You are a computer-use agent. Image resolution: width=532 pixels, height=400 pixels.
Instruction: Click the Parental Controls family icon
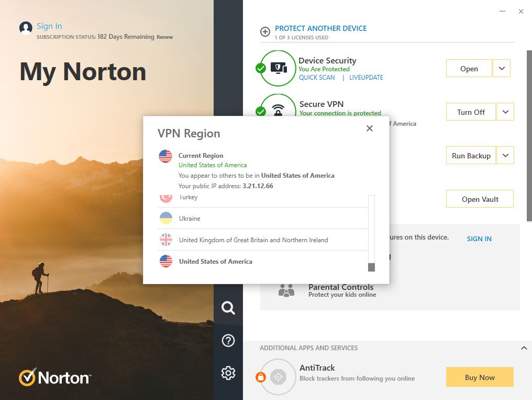pyautogui.click(x=286, y=290)
